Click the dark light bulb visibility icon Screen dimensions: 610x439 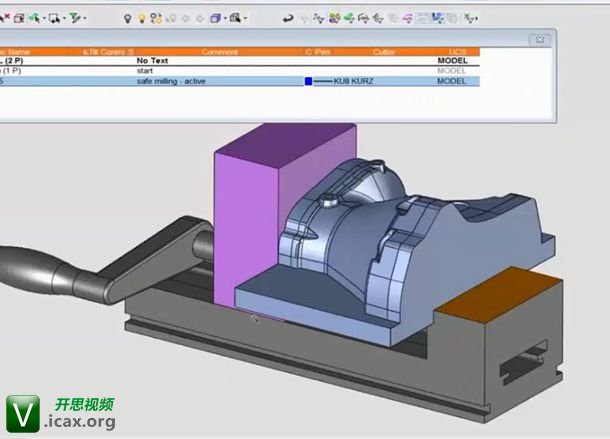pyautogui.click(x=127, y=18)
